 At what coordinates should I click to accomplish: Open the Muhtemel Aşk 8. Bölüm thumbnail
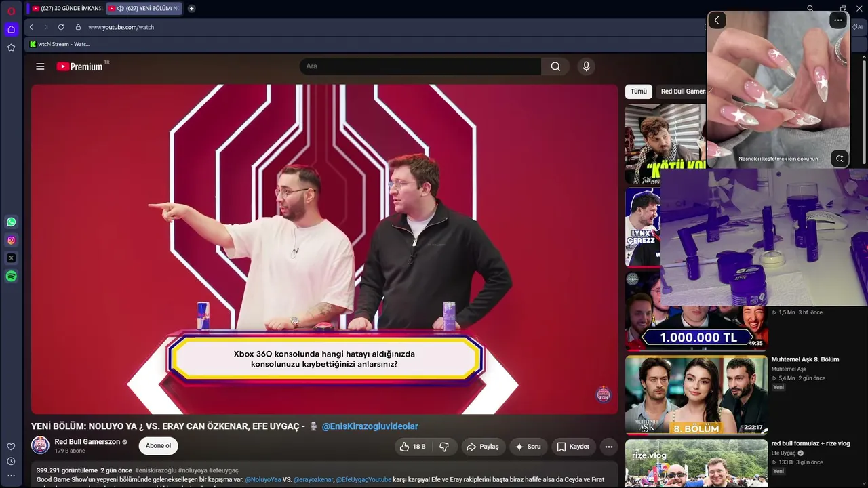coord(696,394)
